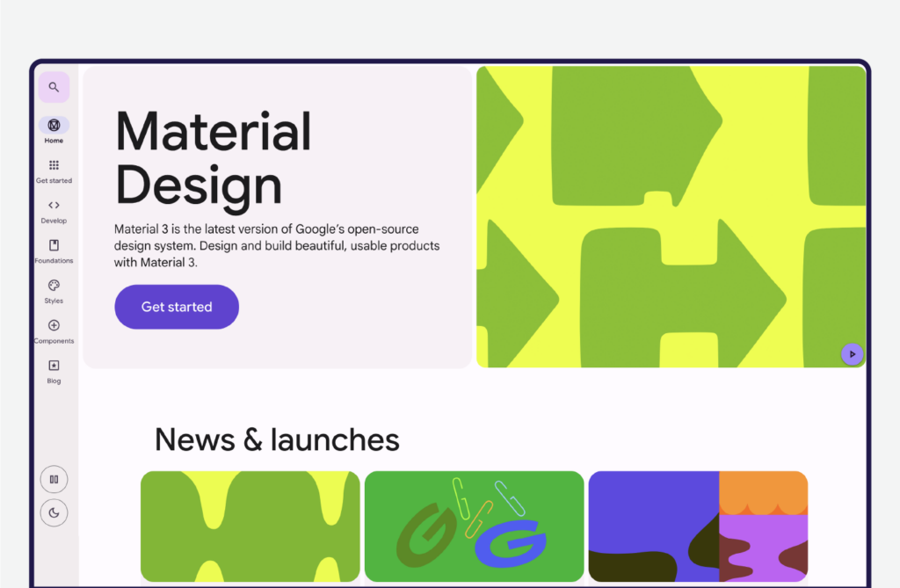Viewport: 900px width, 588px height.
Task: Open the Google 'G' paperclips news card
Action: pyautogui.click(x=474, y=526)
